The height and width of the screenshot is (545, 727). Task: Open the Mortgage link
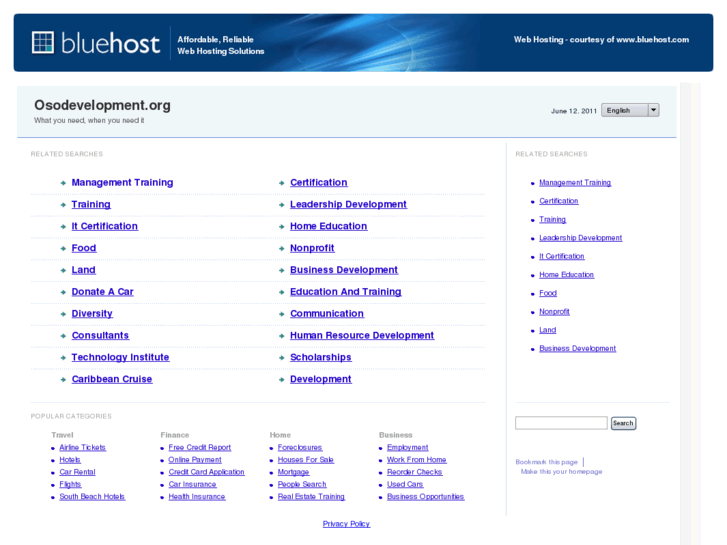click(293, 472)
